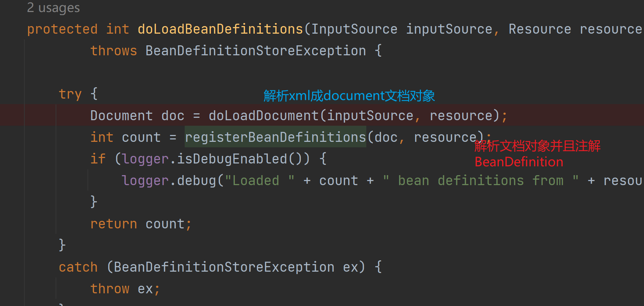Click the int count variable declaration

pyautogui.click(x=141, y=137)
